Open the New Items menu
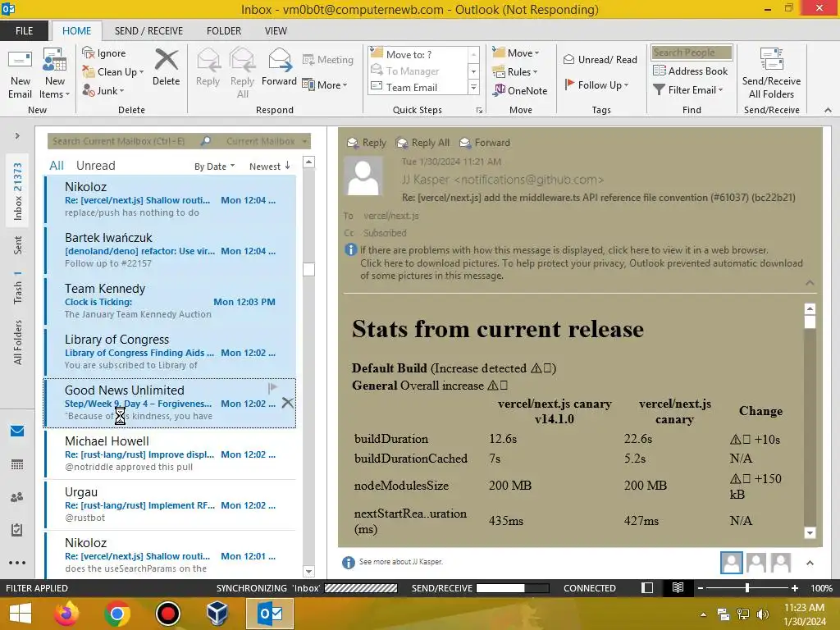 coord(55,74)
